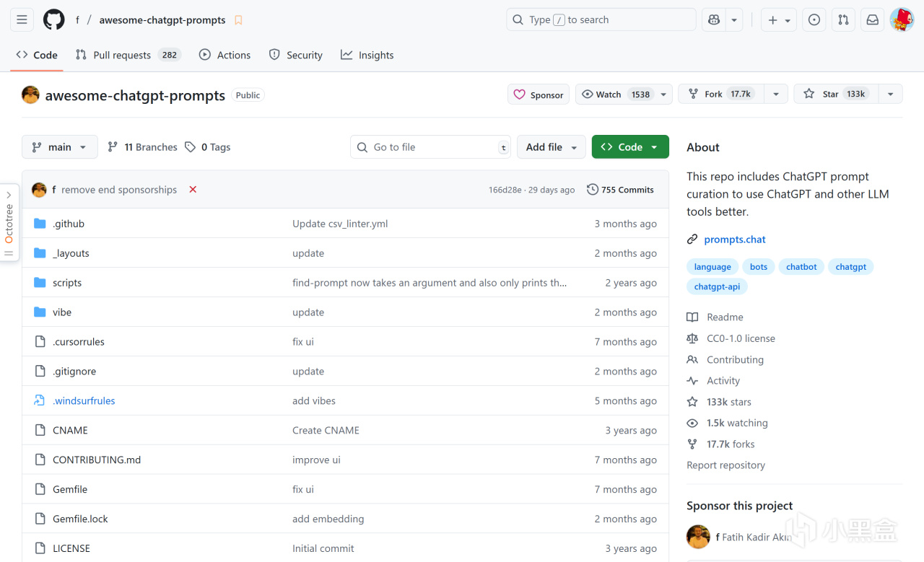Open the LICENSE file
This screenshot has width=924, height=562.
(x=71, y=549)
